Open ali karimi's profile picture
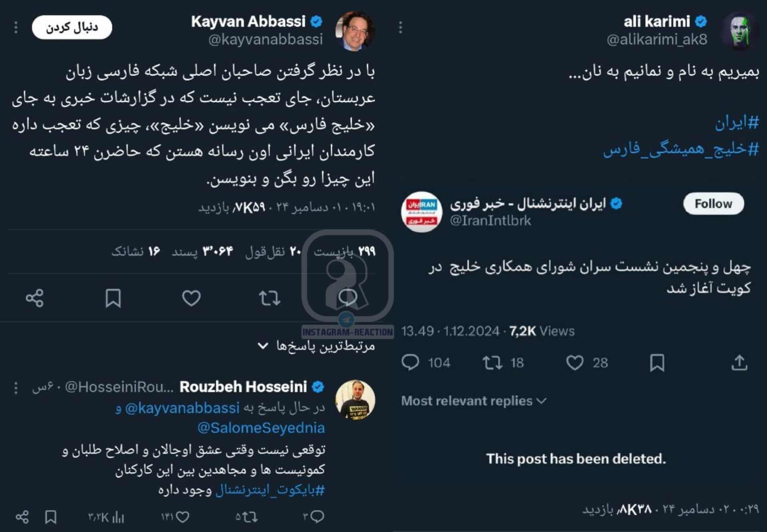The height and width of the screenshot is (532, 767). coord(739,31)
